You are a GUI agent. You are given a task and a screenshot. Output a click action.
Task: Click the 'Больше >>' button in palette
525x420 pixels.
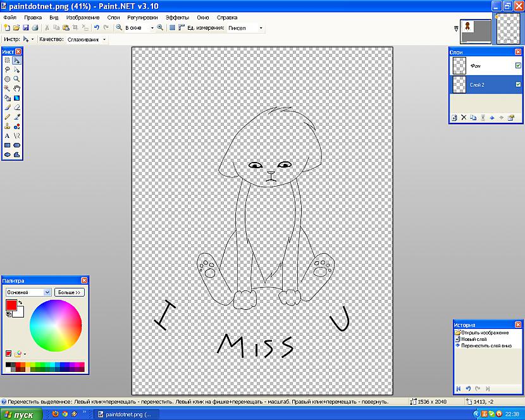click(70, 292)
